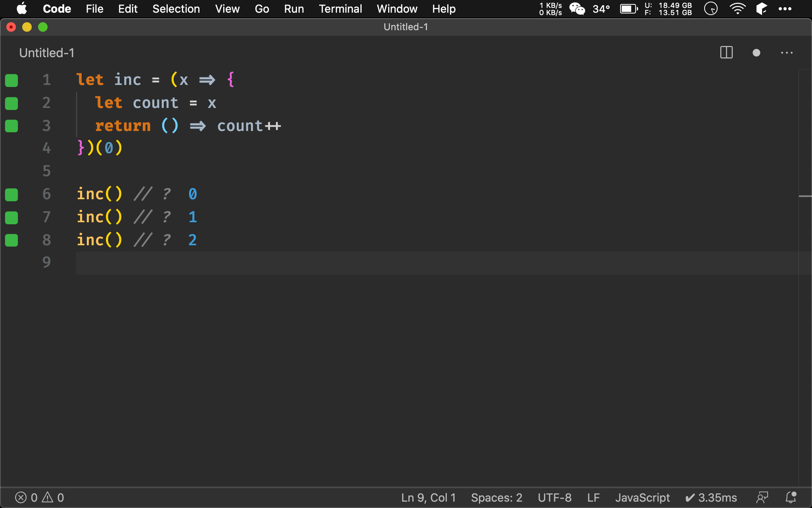Select the JavaScript language mode

tap(642, 498)
